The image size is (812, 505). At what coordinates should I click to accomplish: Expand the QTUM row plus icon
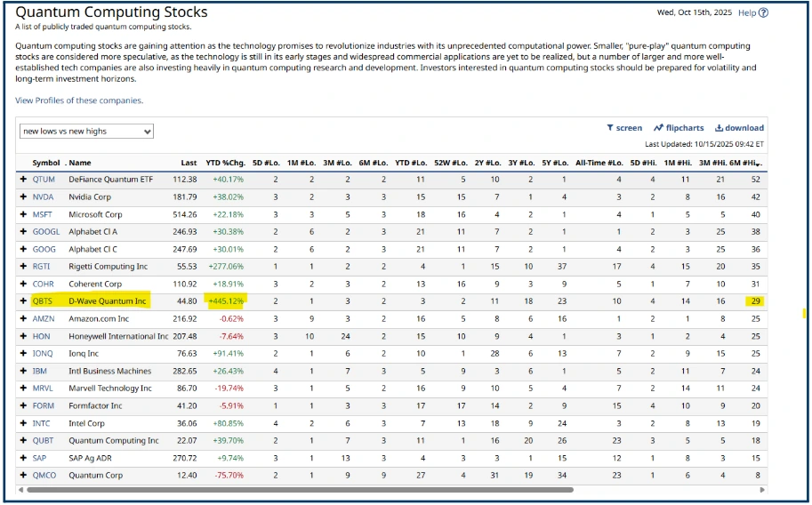[x=24, y=180]
